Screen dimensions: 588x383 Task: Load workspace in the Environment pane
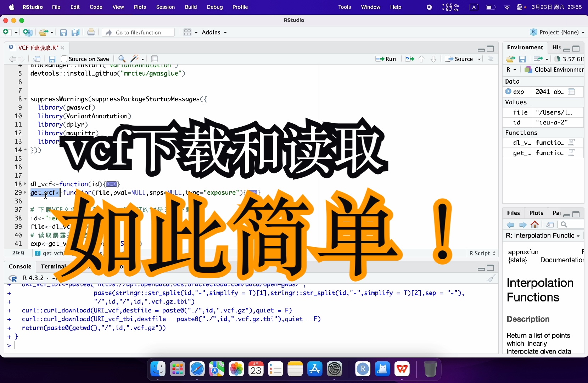point(510,59)
